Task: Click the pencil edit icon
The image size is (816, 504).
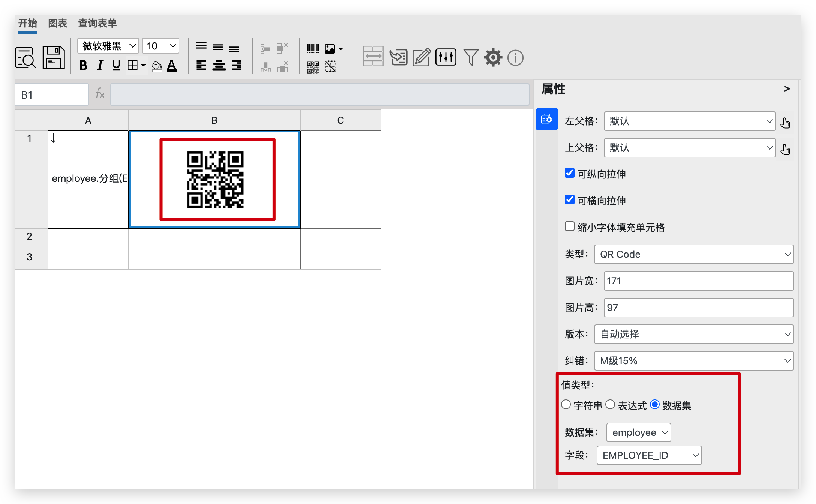Action: coord(421,57)
